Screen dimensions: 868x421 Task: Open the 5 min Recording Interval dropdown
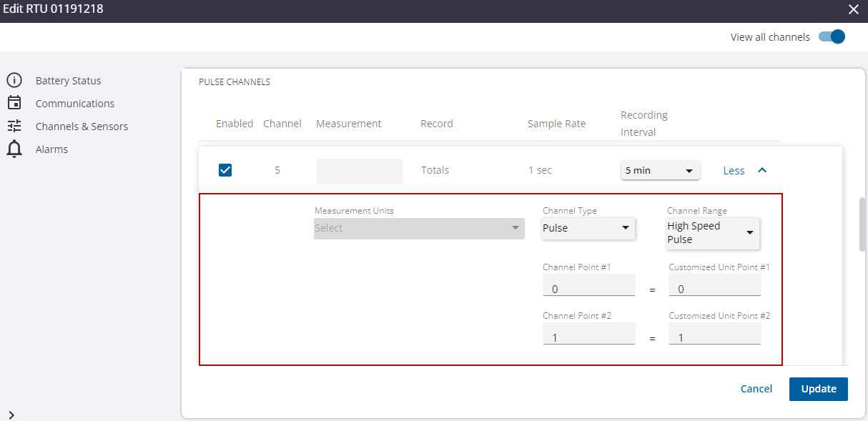pos(659,170)
